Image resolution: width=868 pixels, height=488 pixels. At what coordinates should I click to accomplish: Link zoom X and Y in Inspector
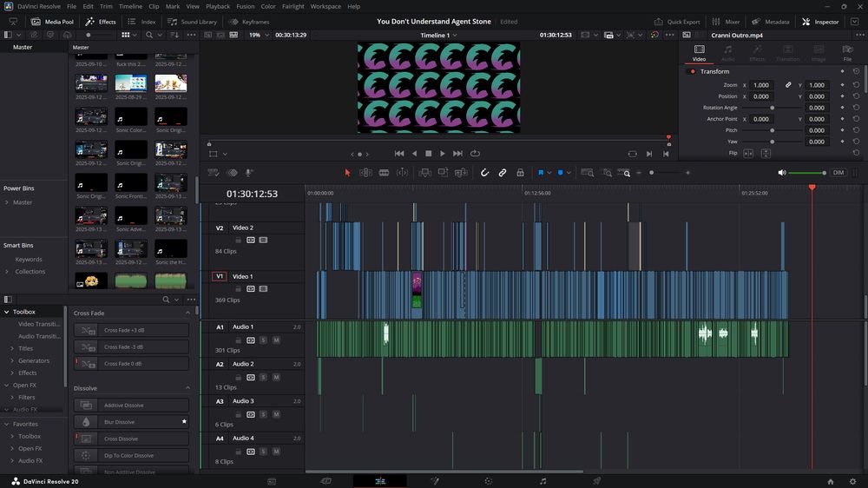pyautogui.click(x=788, y=85)
